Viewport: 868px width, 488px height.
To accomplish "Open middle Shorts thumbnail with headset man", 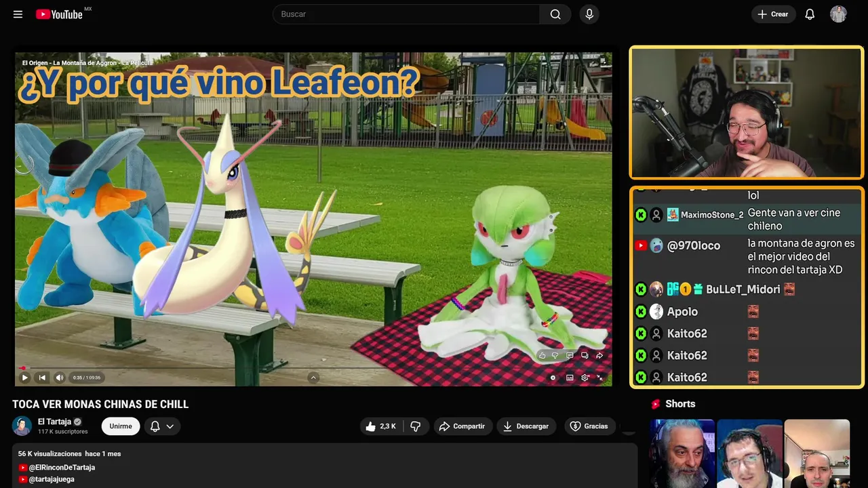I will (749, 453).
